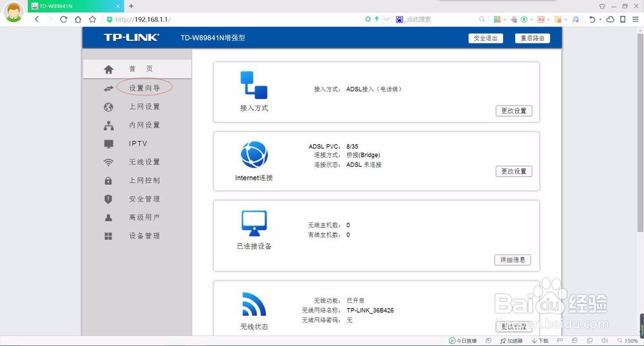This screenshot has width=644, height=346.
Task: Open 无线设置 wireless settings in sidebar
Action: click(144, 162)
